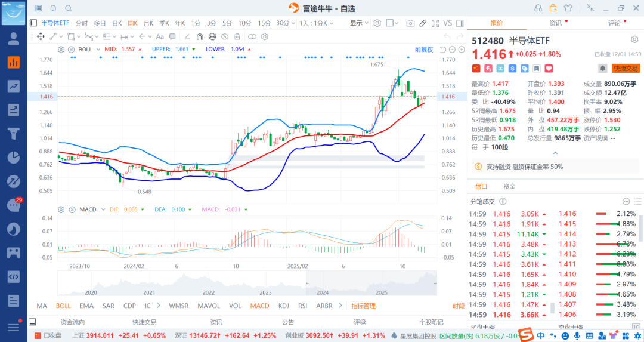
Task: Click the price alert bell icon
Action: click(603, 69)
